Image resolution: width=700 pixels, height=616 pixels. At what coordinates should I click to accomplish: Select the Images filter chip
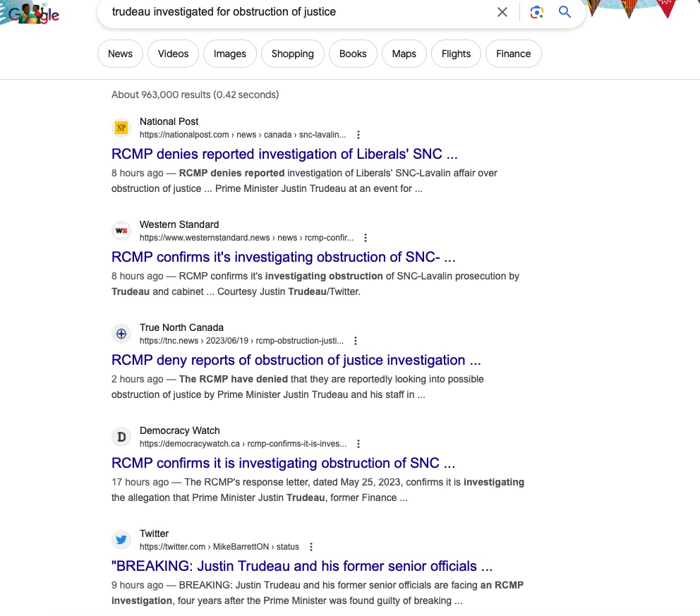pos(230,54)
